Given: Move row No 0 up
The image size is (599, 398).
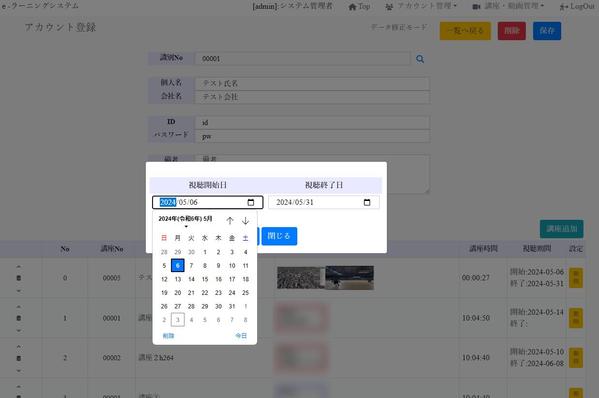Looking at the screenshot, I should coord(19,267).
